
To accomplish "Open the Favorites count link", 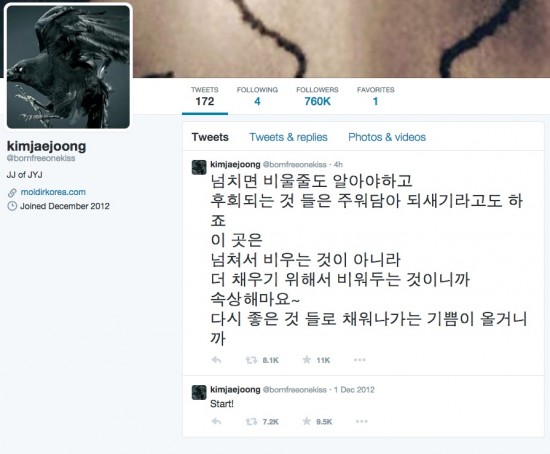I will point(375,96).
